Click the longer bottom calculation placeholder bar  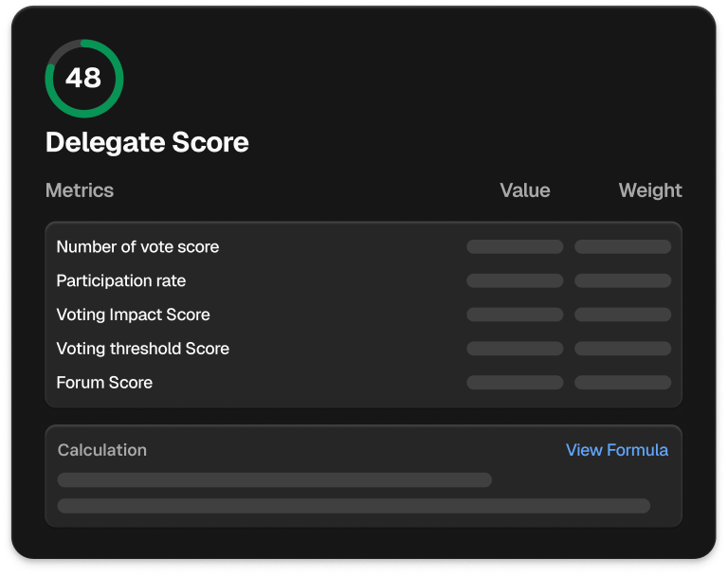354,506
